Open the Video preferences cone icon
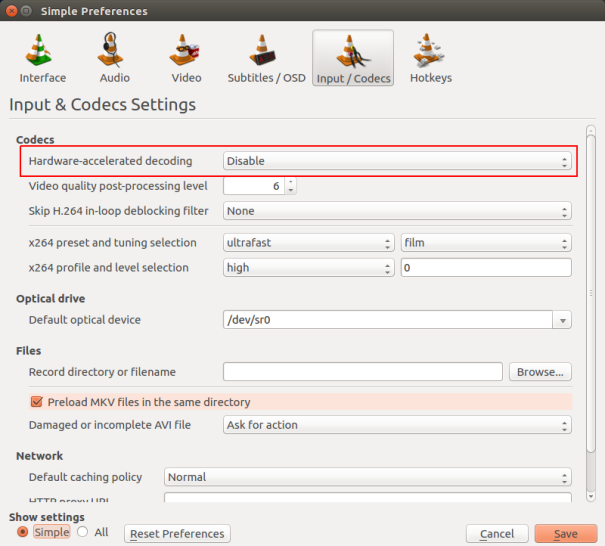This screenshot has width=605, height=546. [184, 49]
